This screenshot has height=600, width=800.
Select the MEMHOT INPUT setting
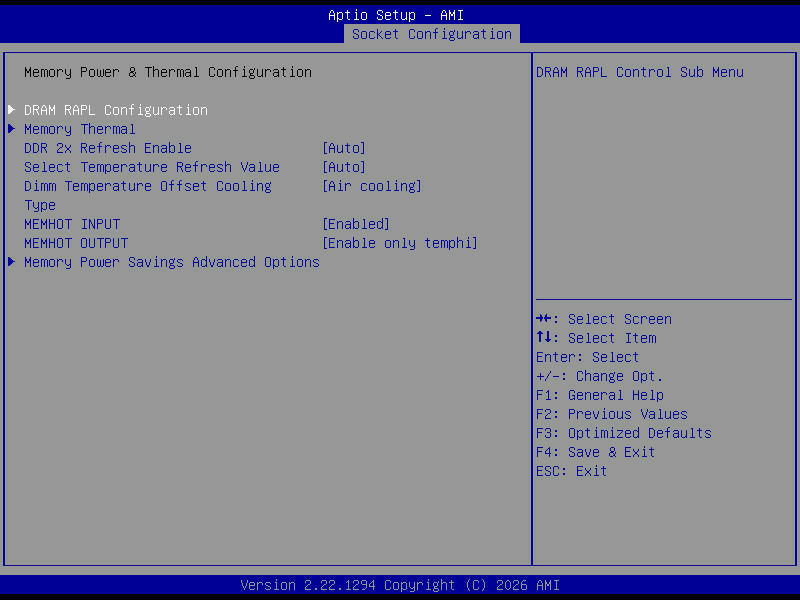pos(72,224)
